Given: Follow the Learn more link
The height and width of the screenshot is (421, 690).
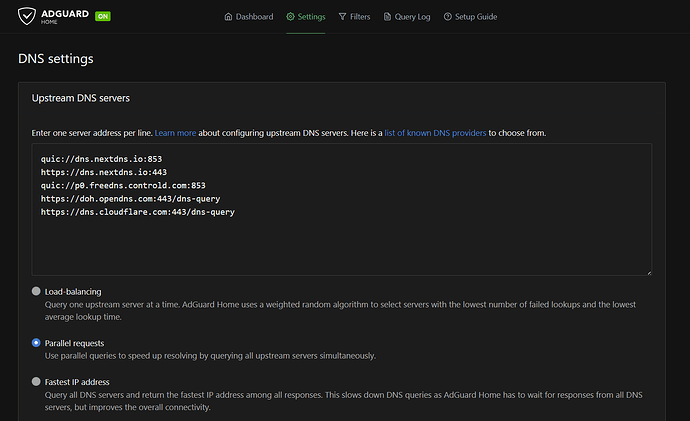Looking at the screenshot, I should (175, 133).
